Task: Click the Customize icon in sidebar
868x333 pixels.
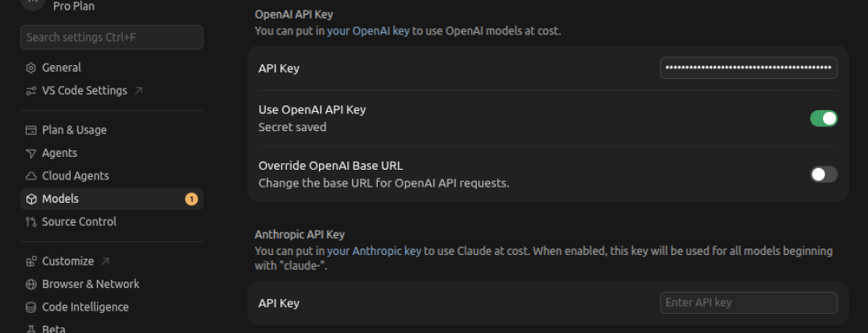Action: point(31,261)
